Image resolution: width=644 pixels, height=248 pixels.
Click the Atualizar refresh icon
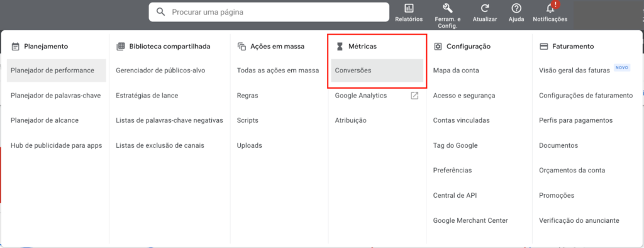point(485,8)
